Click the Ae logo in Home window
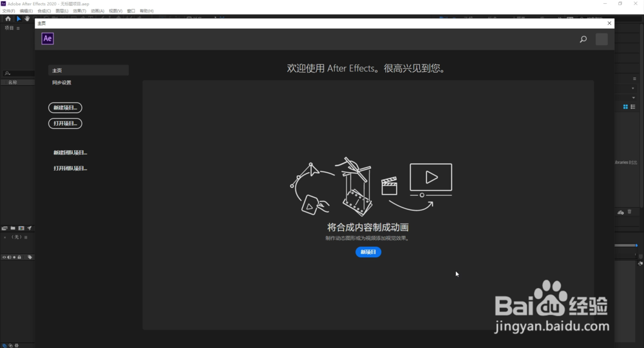 point(48,39)
